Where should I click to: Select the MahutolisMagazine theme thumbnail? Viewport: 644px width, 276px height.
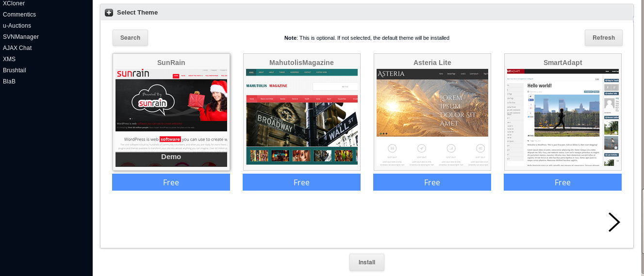coord(301,116)
